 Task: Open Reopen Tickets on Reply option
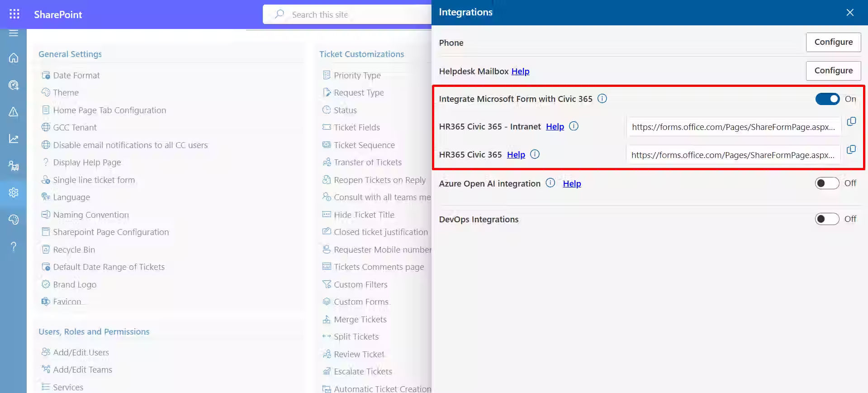point(379,180)
